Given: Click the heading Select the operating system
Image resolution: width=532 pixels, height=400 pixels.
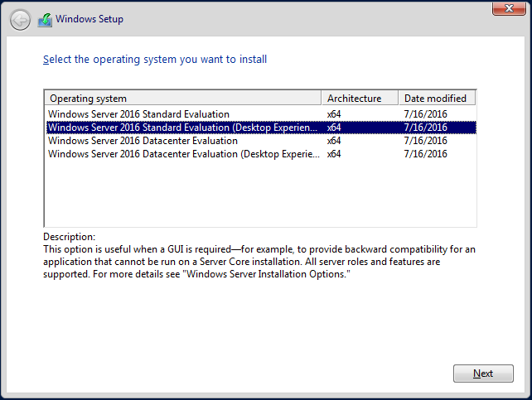Looking at the screenshot, I should 155,60.
